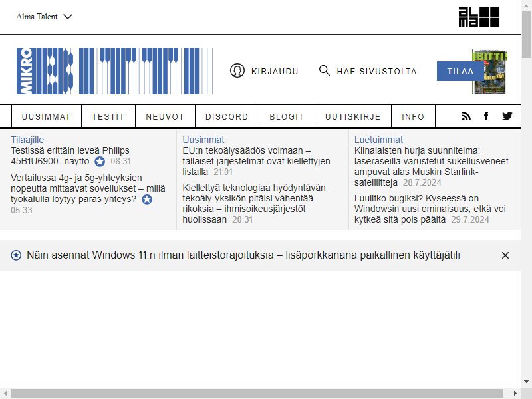Open the Uutiskirje newsletter tab
The height and width of the screenshot is (399, 532).
pos(353,117)
